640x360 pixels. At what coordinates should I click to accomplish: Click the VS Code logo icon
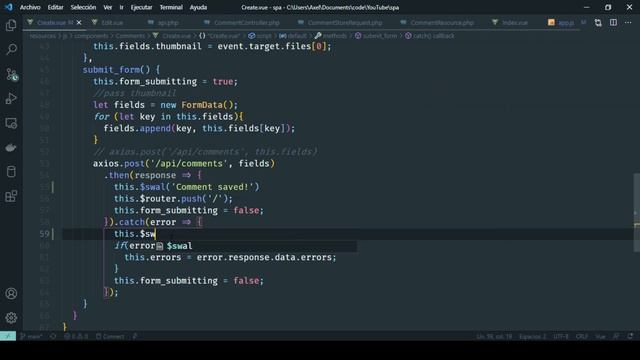tap(9, 7)
